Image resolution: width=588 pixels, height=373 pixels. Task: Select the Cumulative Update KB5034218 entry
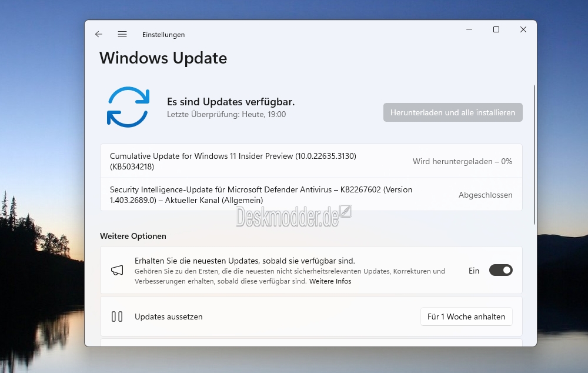[311, 161]
